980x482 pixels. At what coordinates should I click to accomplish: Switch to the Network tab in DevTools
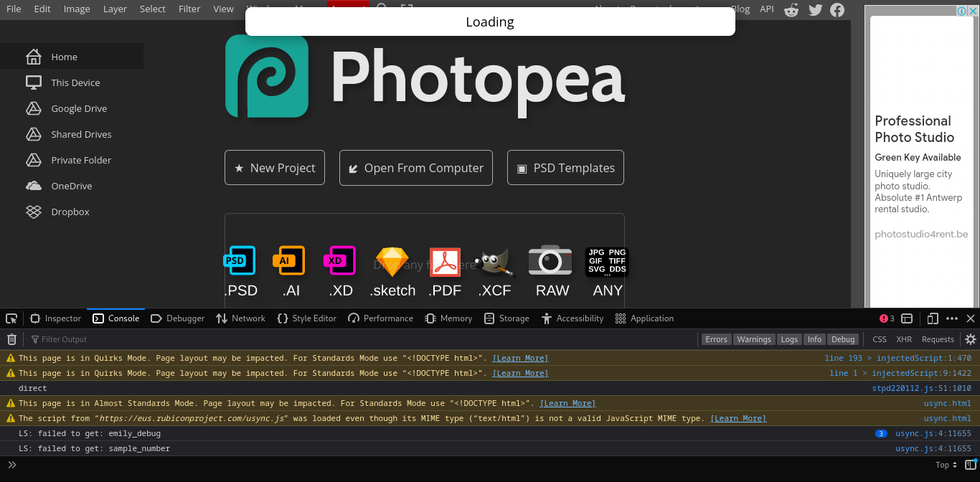point(240,318)
